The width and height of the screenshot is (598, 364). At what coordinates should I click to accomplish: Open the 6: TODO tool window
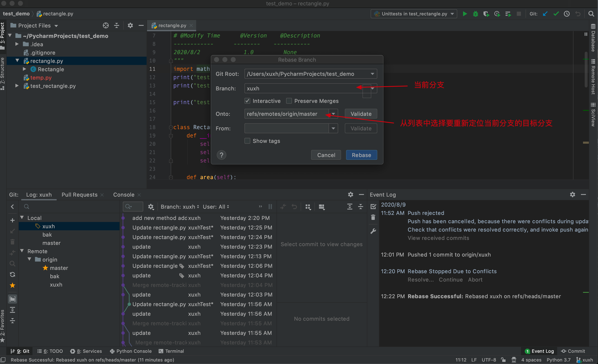tap(50, 351)
